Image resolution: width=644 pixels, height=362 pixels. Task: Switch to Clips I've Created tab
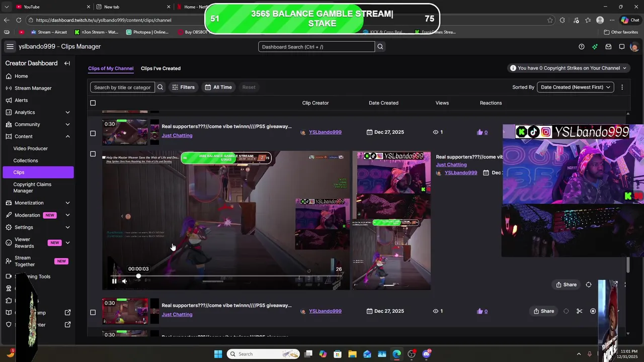point(160,68)
